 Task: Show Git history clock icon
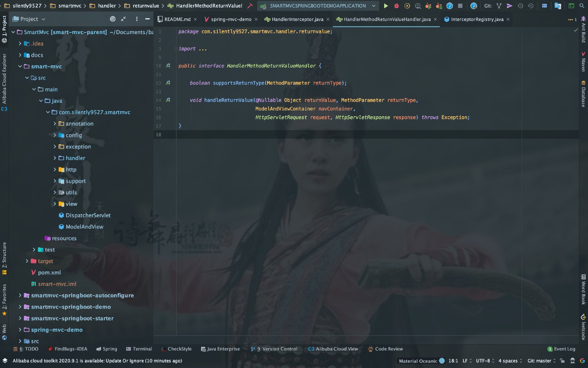coord(520,6)
